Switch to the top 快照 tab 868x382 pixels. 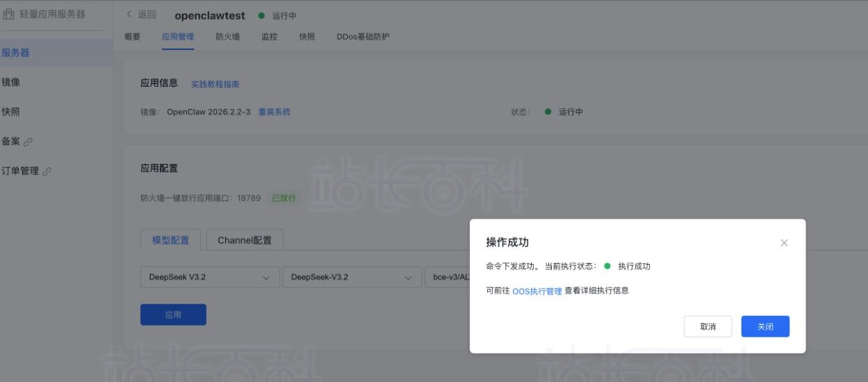307,37
